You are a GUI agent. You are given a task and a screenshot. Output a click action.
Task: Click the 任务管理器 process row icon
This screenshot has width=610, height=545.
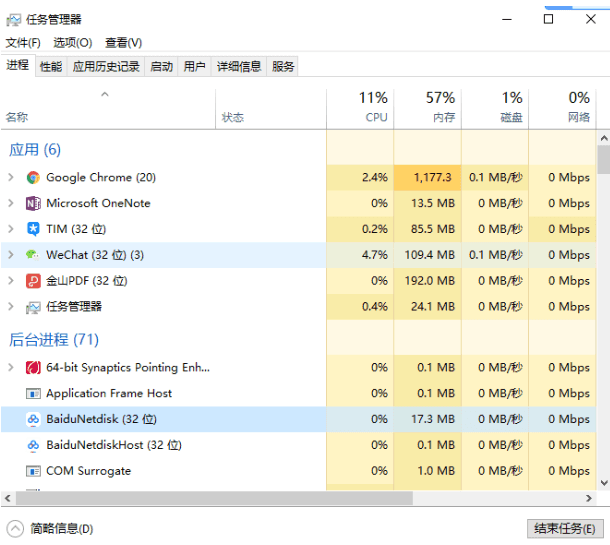33,307
